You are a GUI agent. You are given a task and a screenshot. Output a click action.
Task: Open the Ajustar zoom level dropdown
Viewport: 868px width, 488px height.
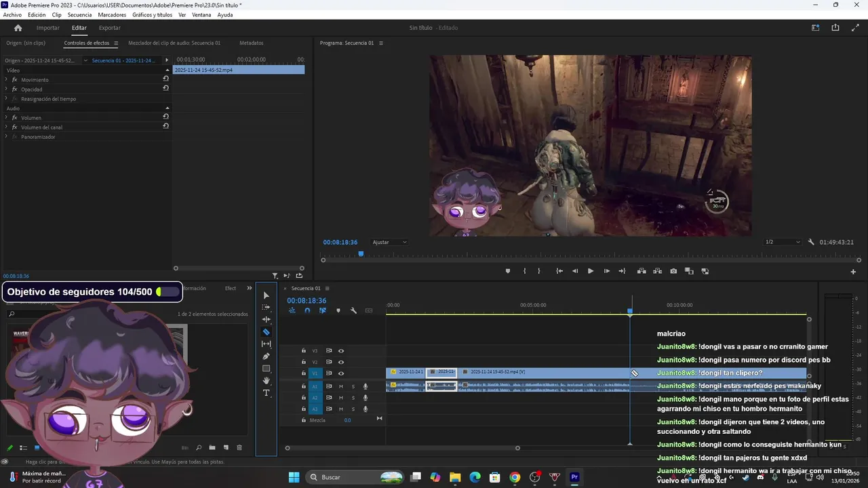[390, 242]
